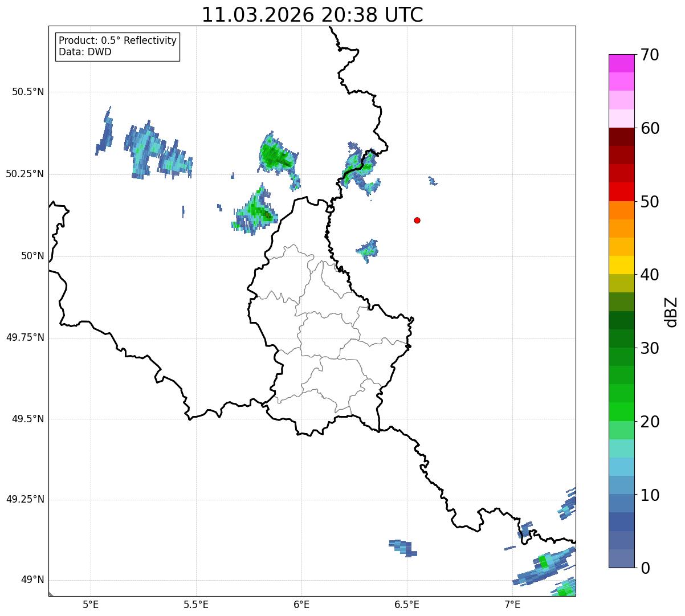Click the colorbar tick label 70
The width and height of the screenshot is (685, 616).
coord(650,55)
